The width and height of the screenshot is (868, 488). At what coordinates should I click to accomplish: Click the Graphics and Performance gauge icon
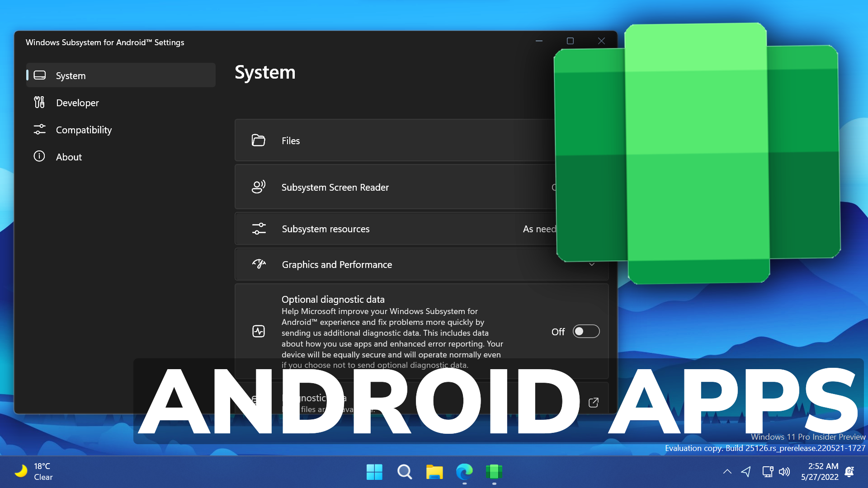259,264
